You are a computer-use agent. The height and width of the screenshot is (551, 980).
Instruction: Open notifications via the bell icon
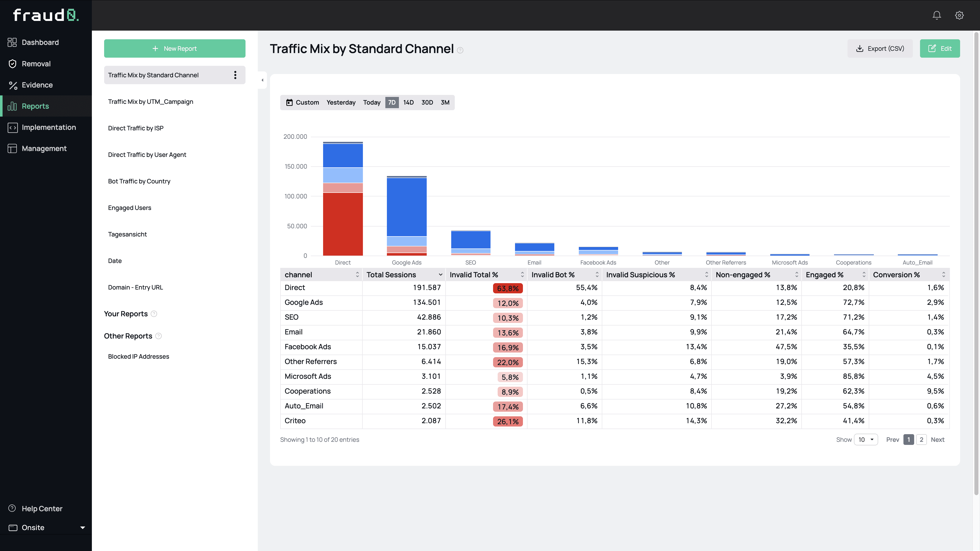pyautogui.click(x=936, y=15)
